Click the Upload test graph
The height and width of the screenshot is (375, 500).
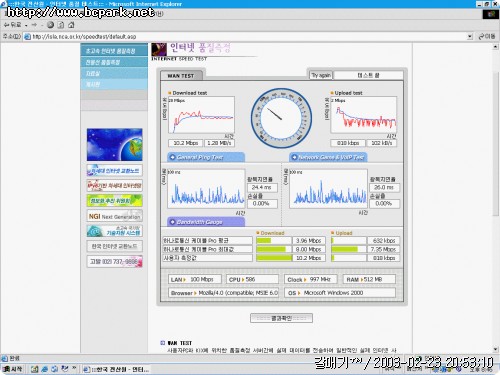[363, 115]
